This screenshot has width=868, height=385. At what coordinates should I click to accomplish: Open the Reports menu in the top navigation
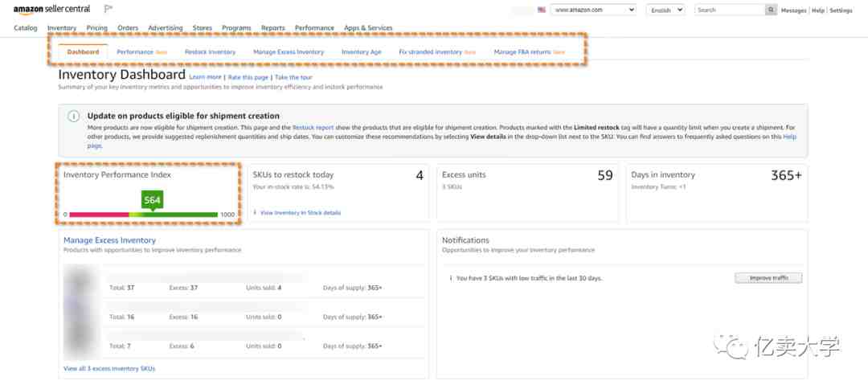[x=273, y=27]
